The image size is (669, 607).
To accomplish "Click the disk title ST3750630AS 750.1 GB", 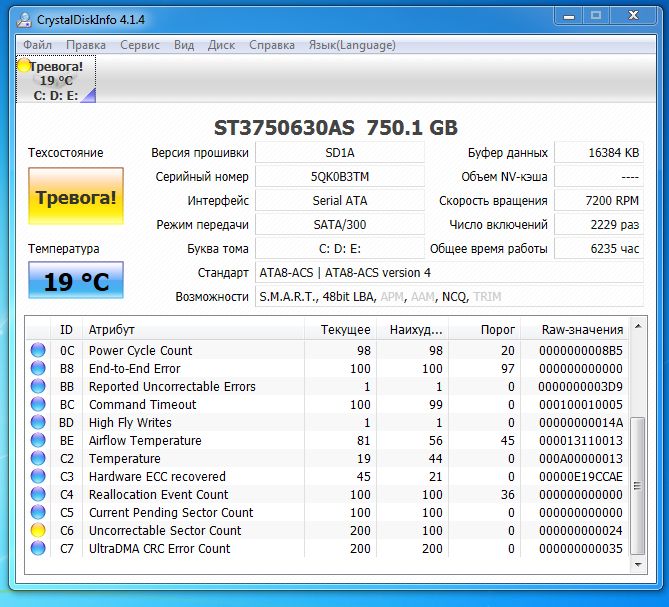I will click(x=335, y=128).
